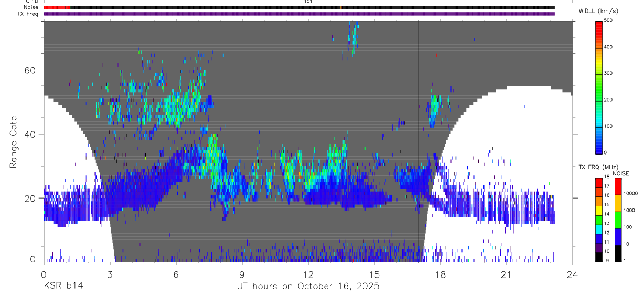Click the 10000 label on the NOISE legend
Viewport: 644px width, 297px height.
(x=630, y=194)
